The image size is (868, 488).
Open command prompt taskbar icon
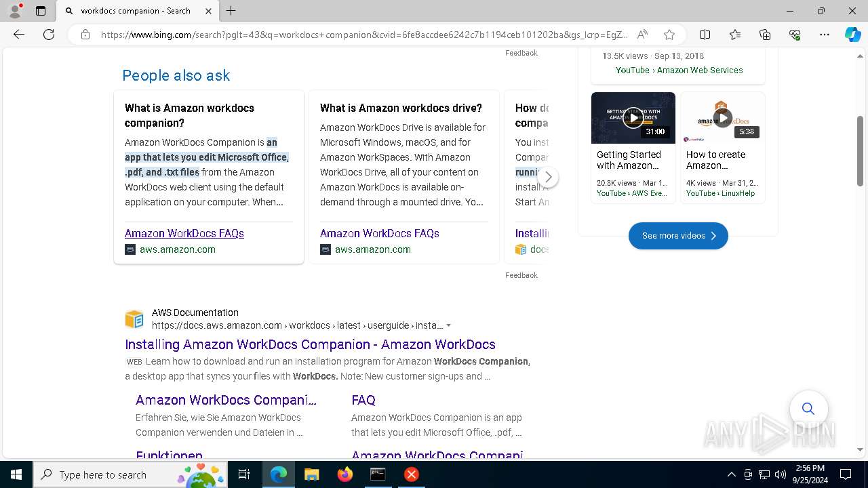(378, 474)
